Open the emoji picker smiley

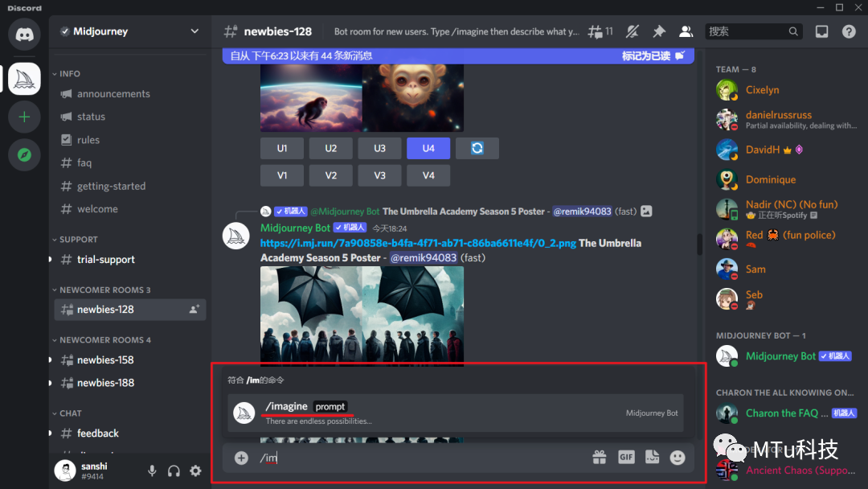click(x=678, y=457)
